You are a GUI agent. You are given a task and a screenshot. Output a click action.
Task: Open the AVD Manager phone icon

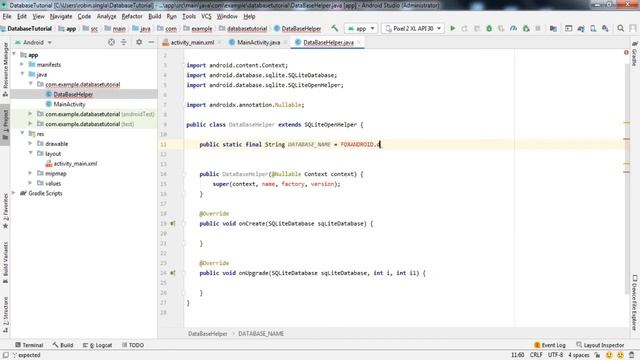(x=593, y=29)
